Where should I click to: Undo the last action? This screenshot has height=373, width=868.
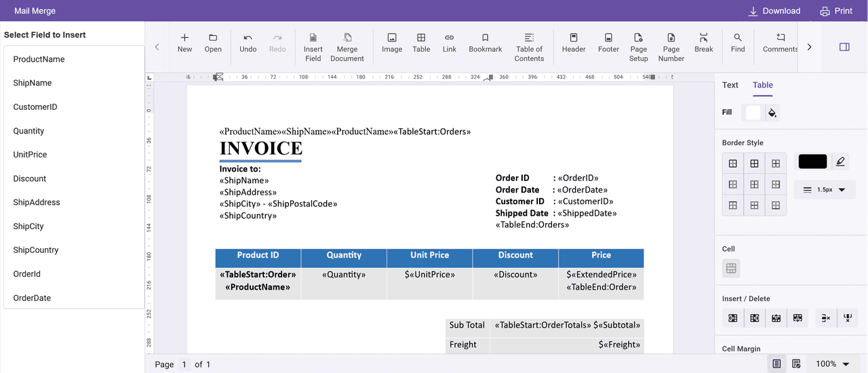pos(248,43)
